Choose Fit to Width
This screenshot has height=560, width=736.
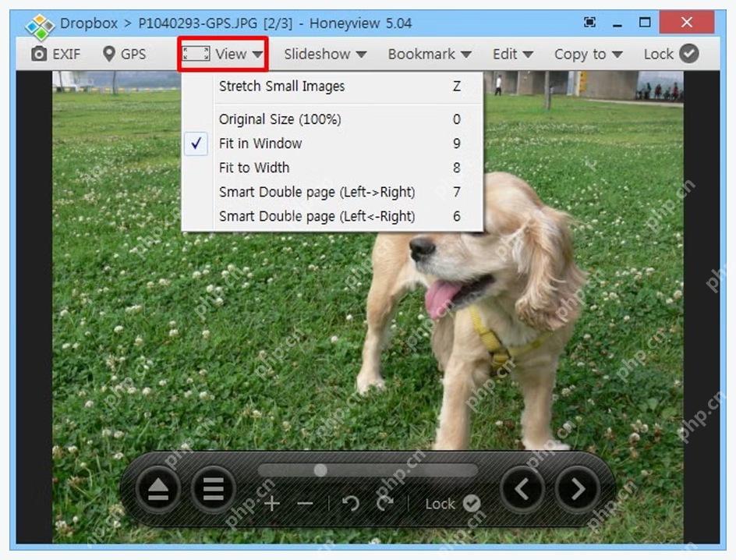[x=332, y=168]
